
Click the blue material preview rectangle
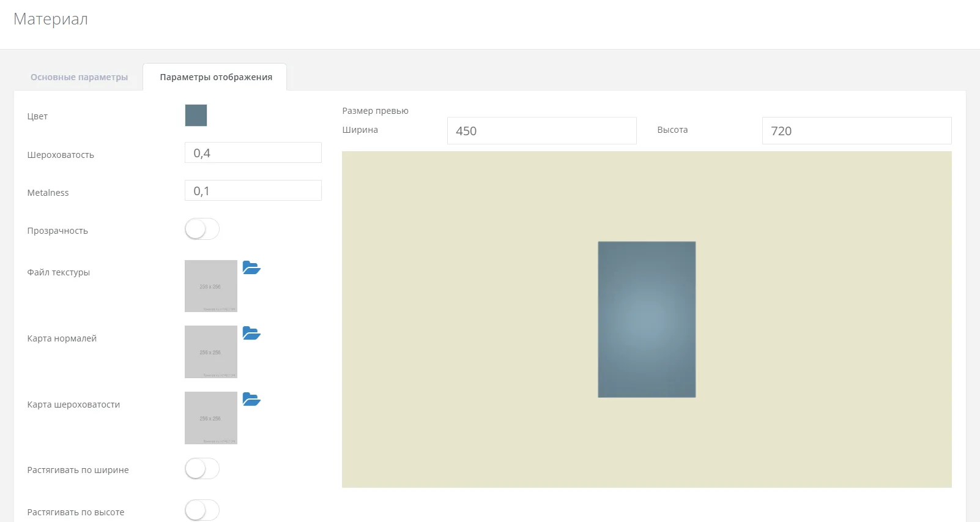pyautogui.click(x=647, y=319)
